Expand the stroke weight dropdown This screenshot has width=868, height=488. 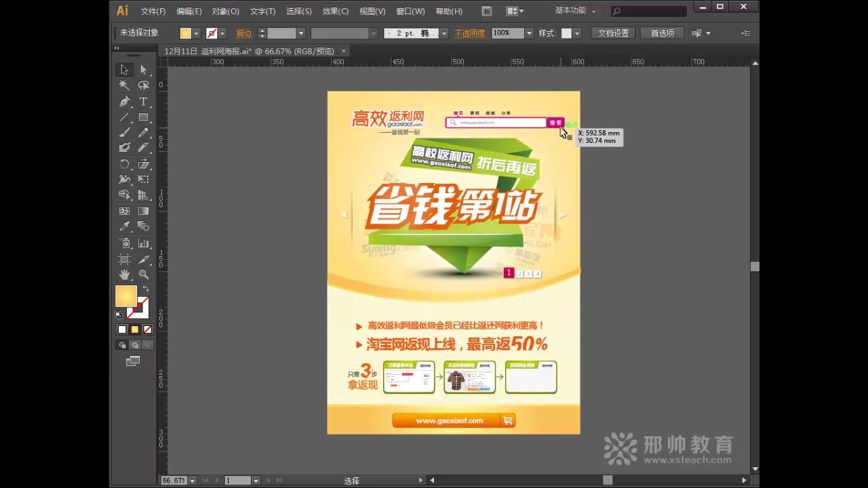[x=301, y=33]
